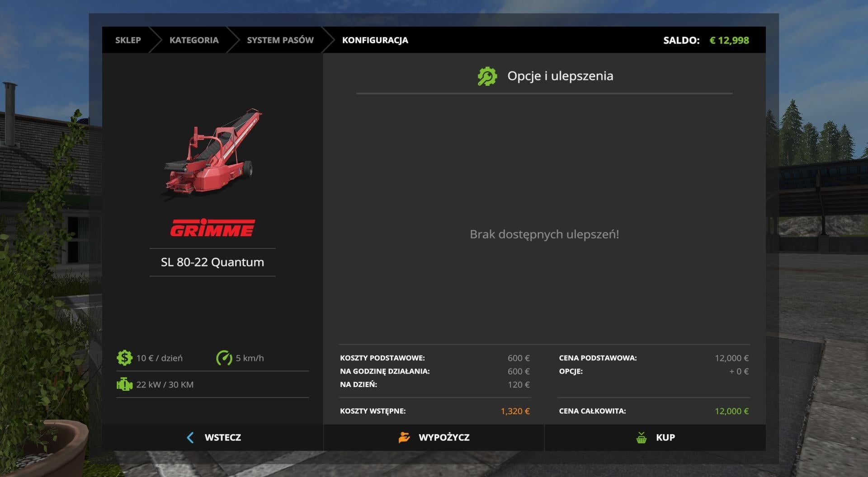Click the balance value € 12,998
Viewport: 868px width, 477px height.
[729, 40]
